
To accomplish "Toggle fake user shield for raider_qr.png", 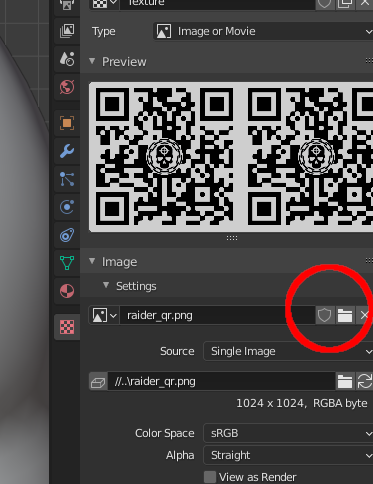I will pyautogui.click(x=324, y=315).
